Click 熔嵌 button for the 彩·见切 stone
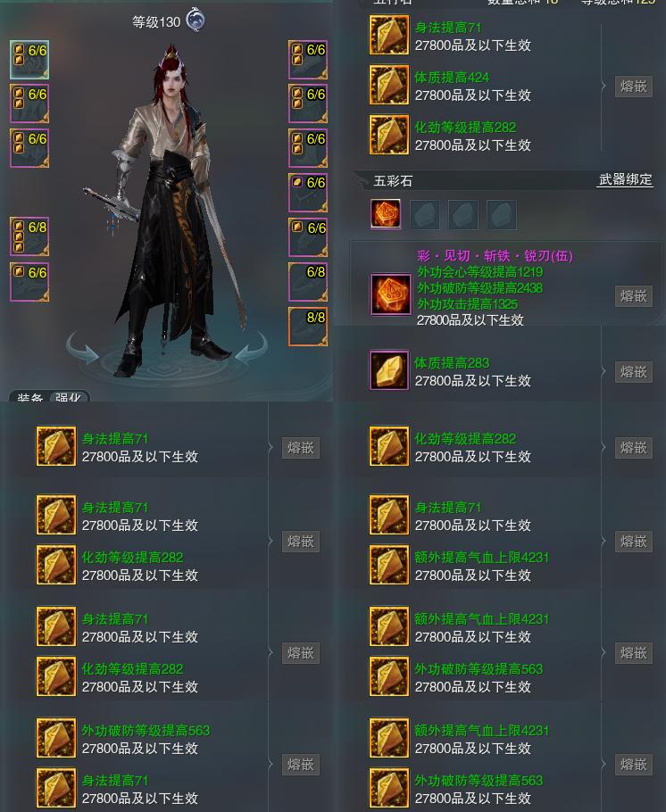This screenshot has height=812, width=666. pyautogui.click(x=633, y=296)
